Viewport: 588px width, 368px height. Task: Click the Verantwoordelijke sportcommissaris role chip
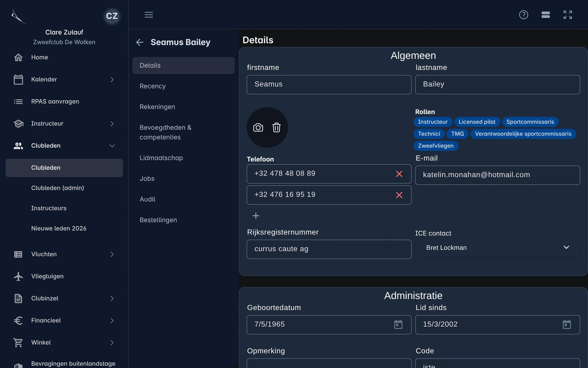[523, 134]
